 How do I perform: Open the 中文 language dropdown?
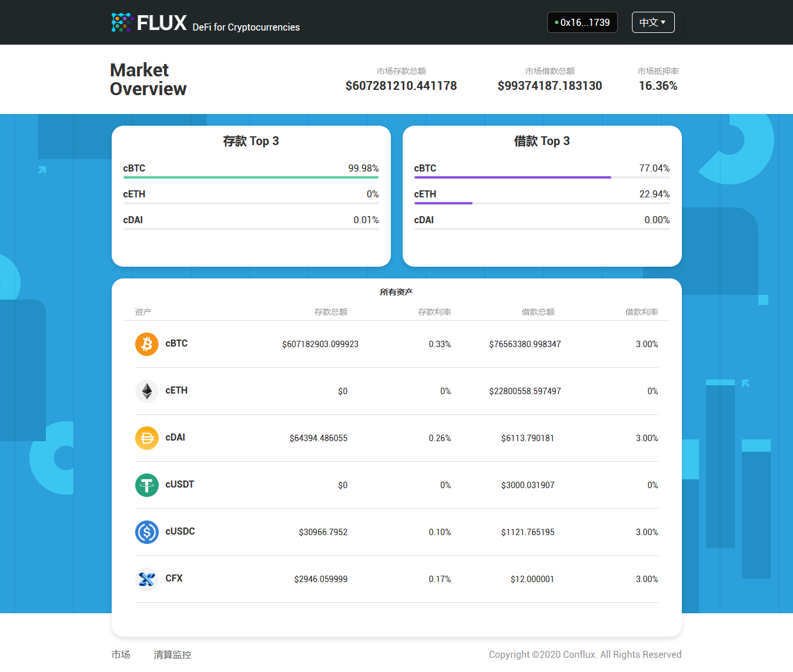(653, 22)
